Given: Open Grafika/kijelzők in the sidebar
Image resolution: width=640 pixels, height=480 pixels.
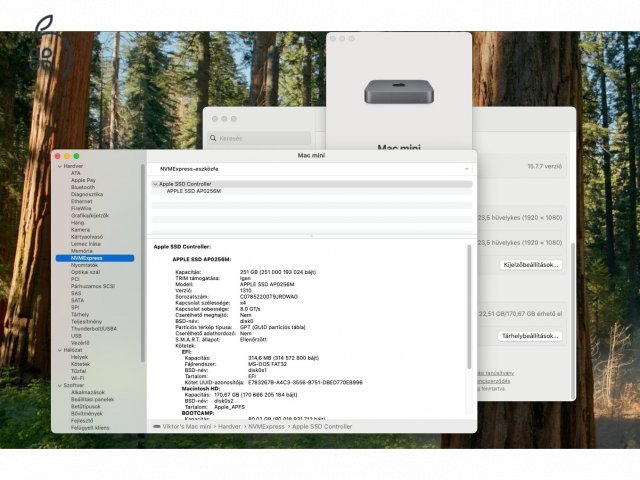Looking at the screenshot, I should tap(90, 216).
